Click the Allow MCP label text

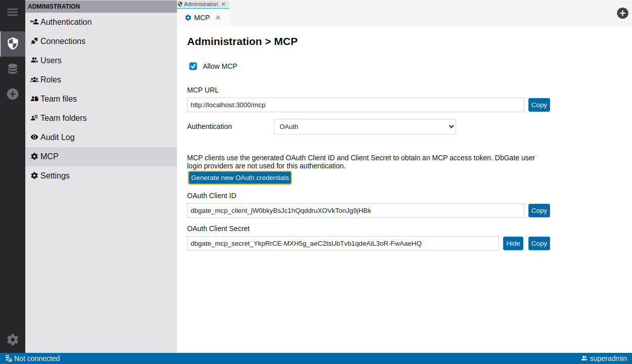(220, 66)
